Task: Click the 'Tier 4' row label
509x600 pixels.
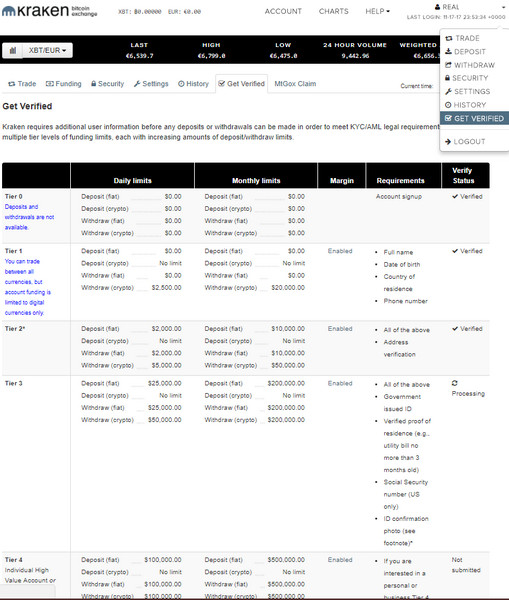Action: click(x=13, y=560)
